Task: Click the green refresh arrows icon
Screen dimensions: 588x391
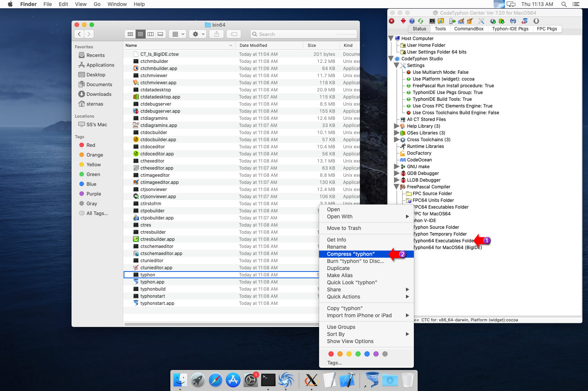Action: [x=421, y=21]
